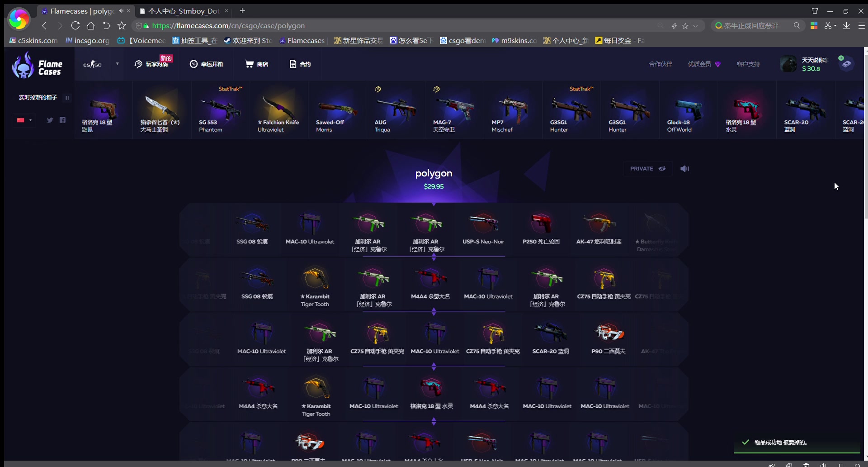Image resolution: width=868 pixels, height=467 pixels.
Task: Click the favorites star in address bar
Action: 685,26
